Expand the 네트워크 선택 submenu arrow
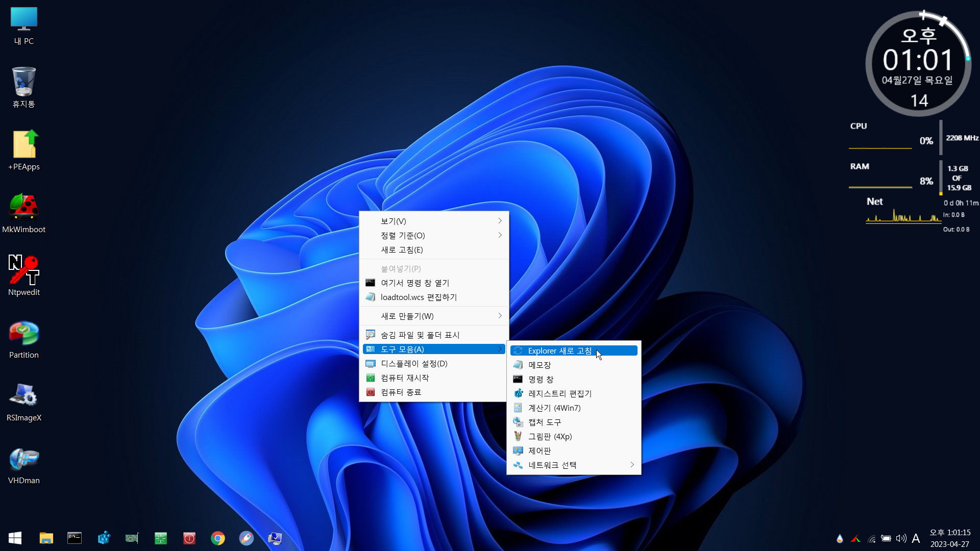 tap(632, 465)
